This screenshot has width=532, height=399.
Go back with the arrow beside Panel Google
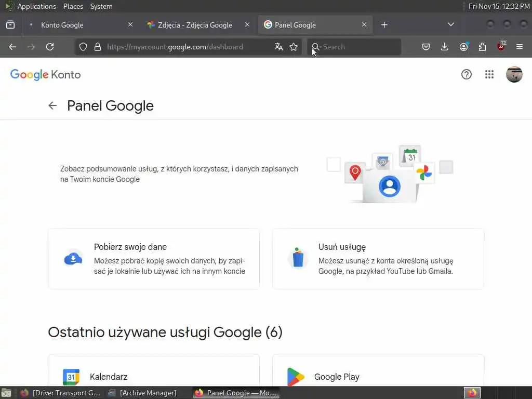tap(52, 105)
